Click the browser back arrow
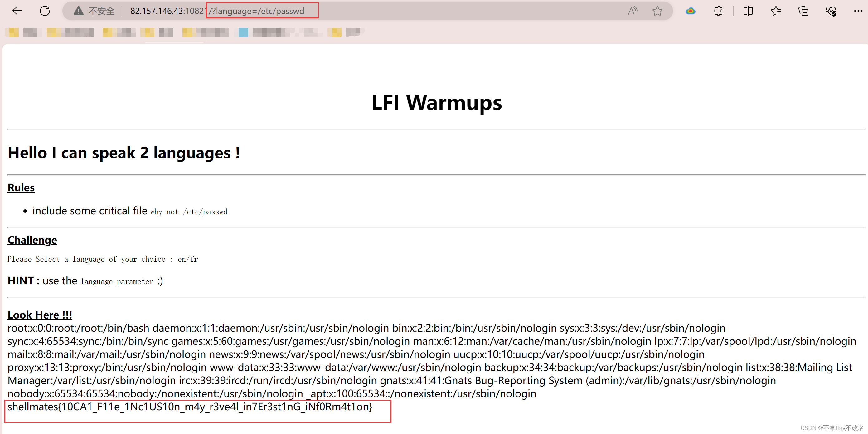 [x=17, y=11]
